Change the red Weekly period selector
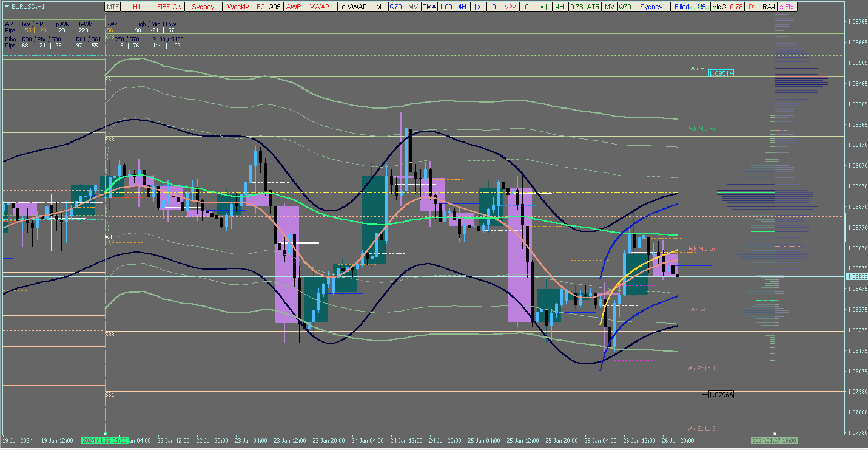868x450 pixels. 238,7
